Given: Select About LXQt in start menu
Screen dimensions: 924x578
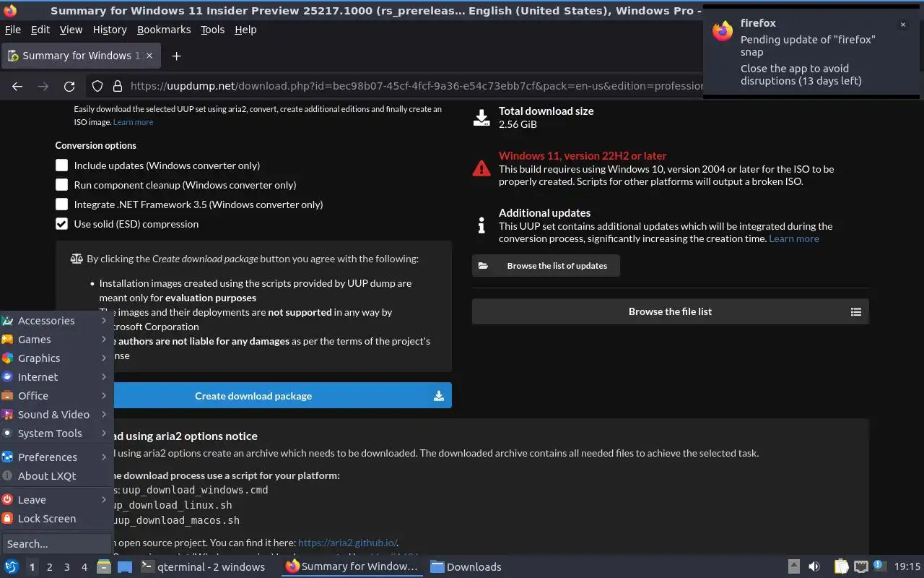Looking at the screenshot, I should click(x=55, y=476).
